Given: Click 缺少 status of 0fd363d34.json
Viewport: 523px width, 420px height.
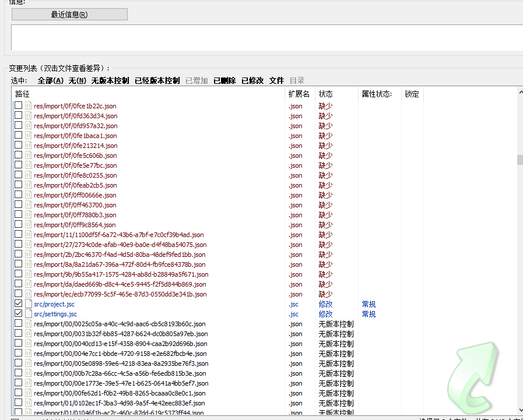Looking at the screenshot, I should pos(325,116).
